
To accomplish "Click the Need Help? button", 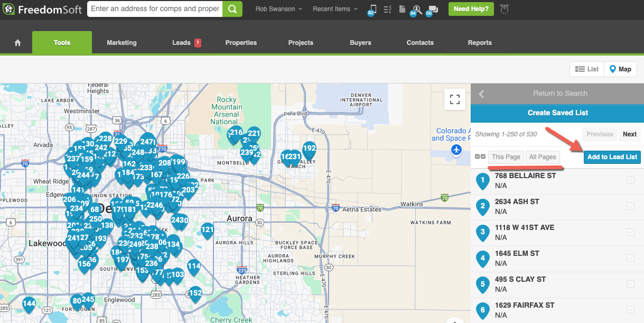I will point(471,9).
